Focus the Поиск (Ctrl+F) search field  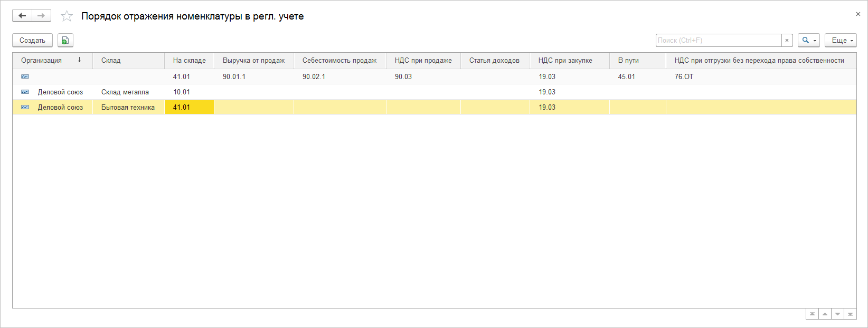pos(718,40)
